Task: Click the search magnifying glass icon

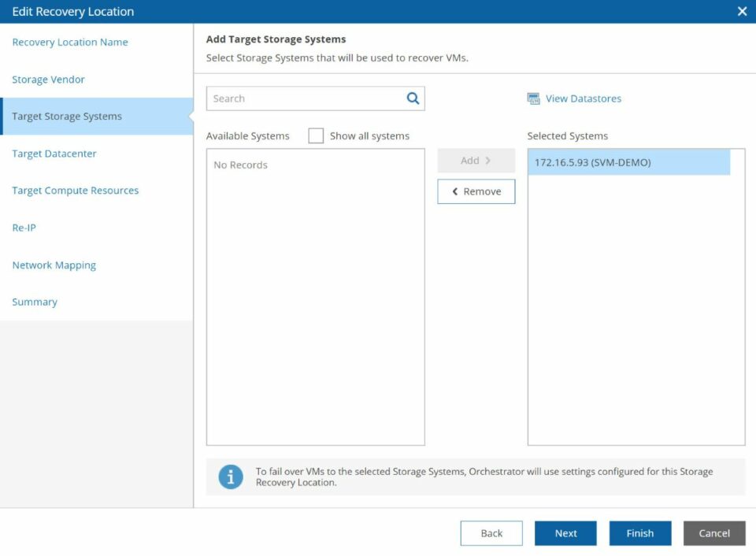Action: coord(412,98)
